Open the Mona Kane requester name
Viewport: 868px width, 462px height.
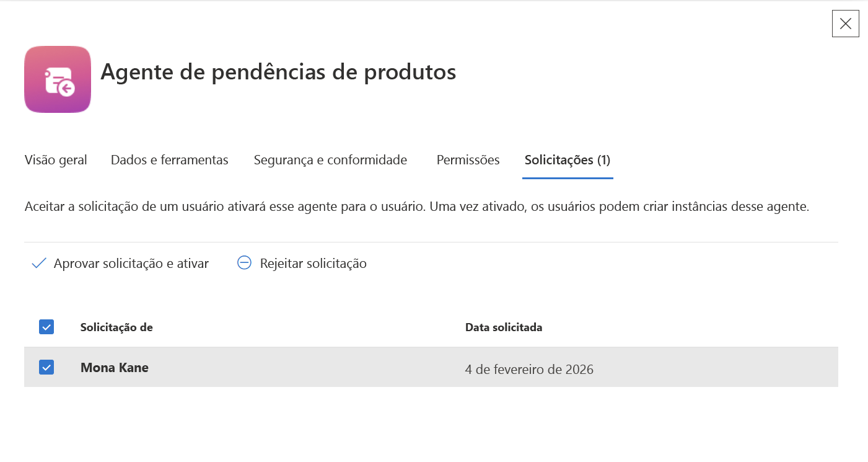point(115,367)
